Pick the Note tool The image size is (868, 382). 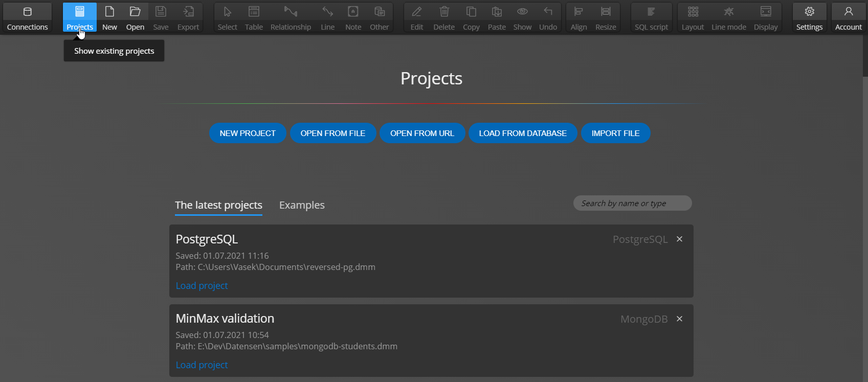[x=353, y=18]
